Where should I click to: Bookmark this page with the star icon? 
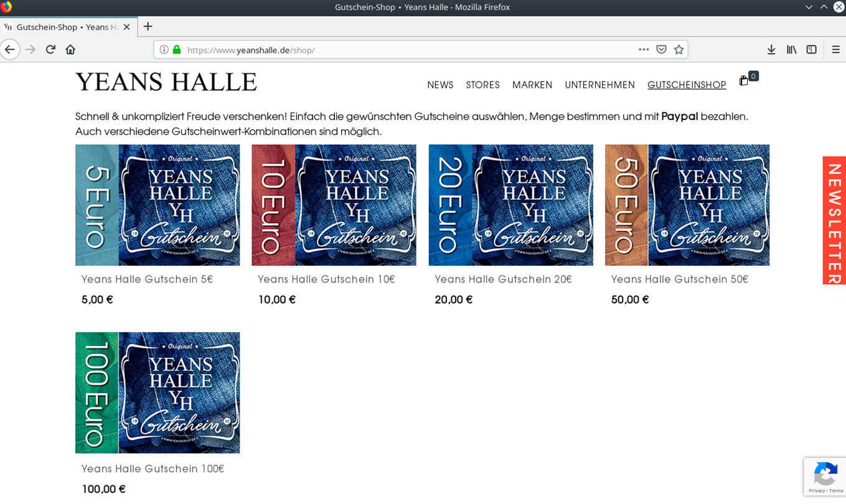[x=679, y=50]
